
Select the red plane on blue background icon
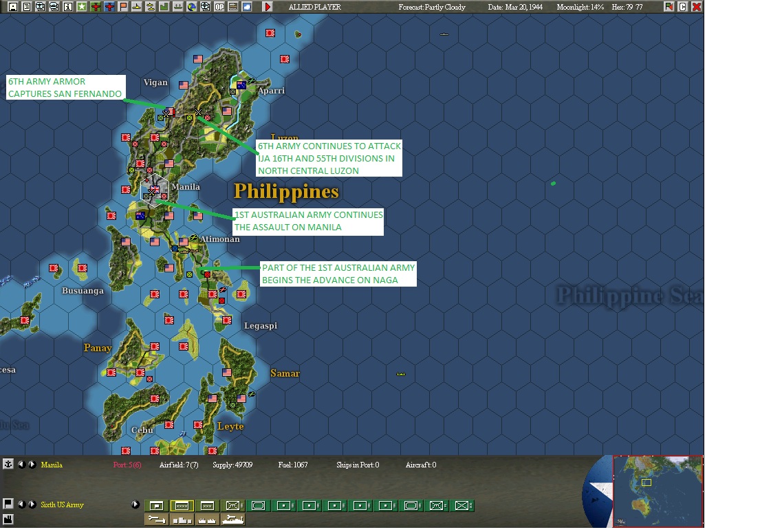point(109,6)
